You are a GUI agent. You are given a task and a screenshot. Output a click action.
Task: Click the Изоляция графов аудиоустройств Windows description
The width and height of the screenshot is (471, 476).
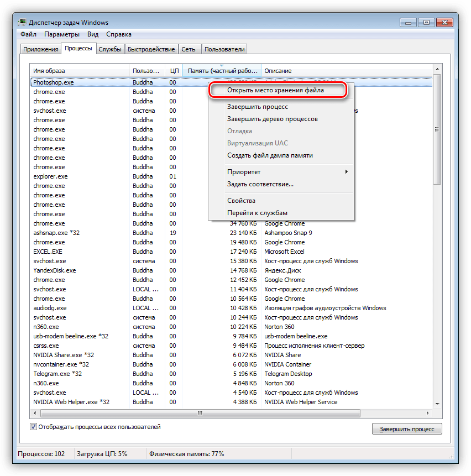coord(325,308)
